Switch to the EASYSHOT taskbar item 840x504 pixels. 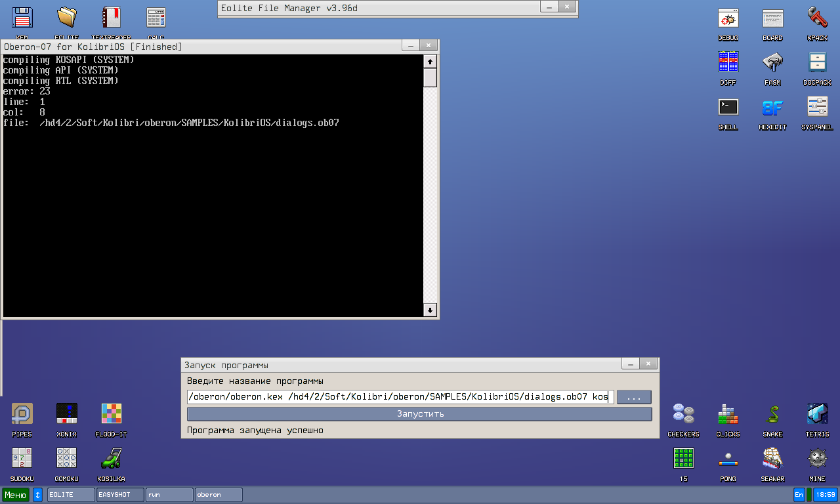coord(120,495)
